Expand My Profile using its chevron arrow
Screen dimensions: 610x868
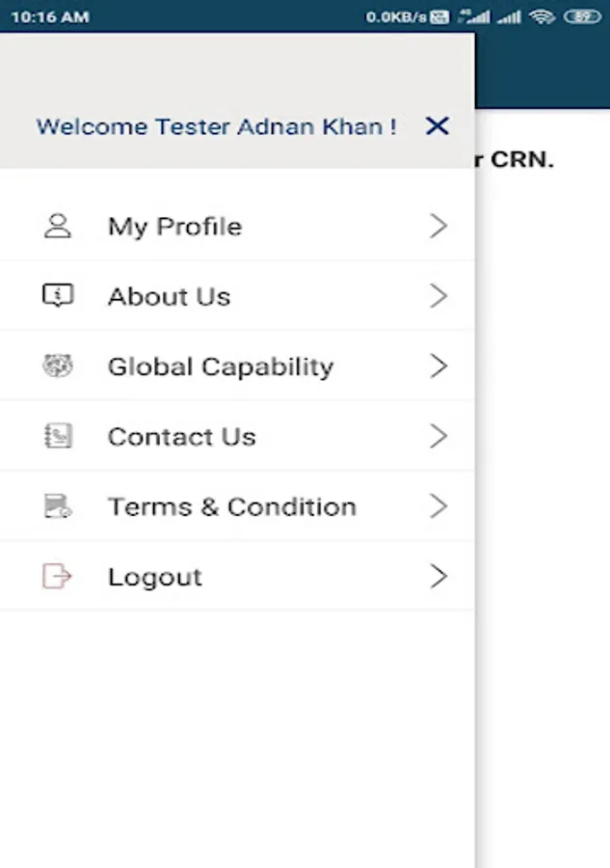438,227
